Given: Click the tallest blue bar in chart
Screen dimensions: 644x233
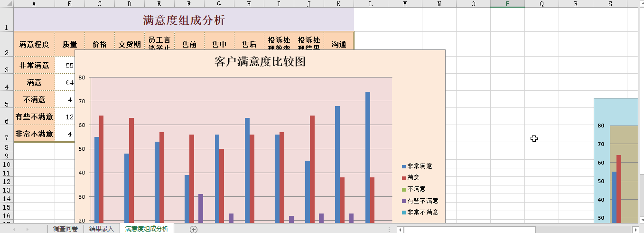Looking at the screenshot, I should click(367, 157).
